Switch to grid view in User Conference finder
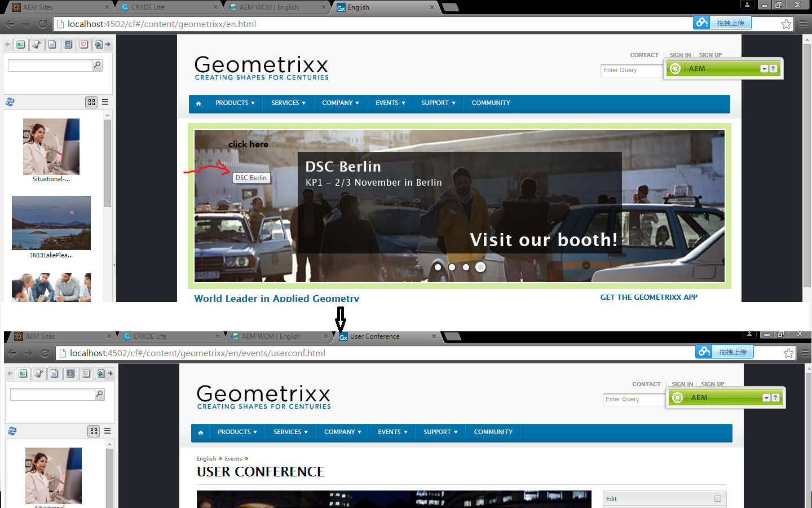812x508 pixels. click(x=94, y=431)
